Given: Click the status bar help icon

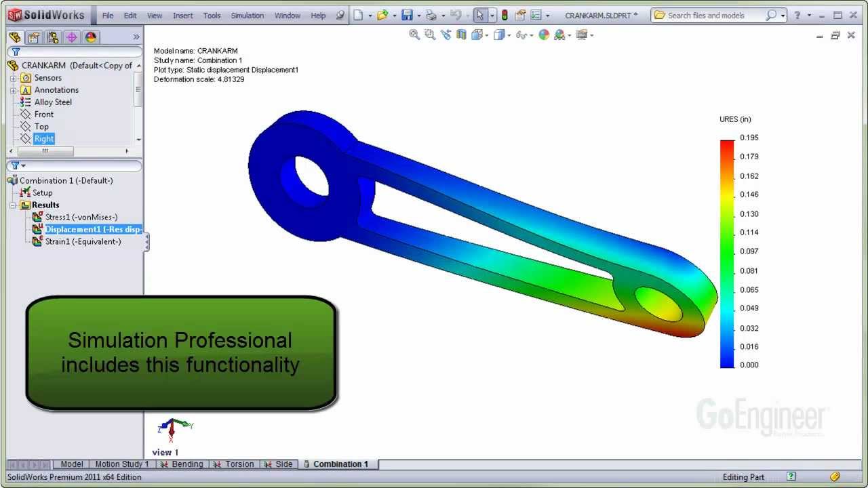Looking at the screenshot, I should [791, 476].
